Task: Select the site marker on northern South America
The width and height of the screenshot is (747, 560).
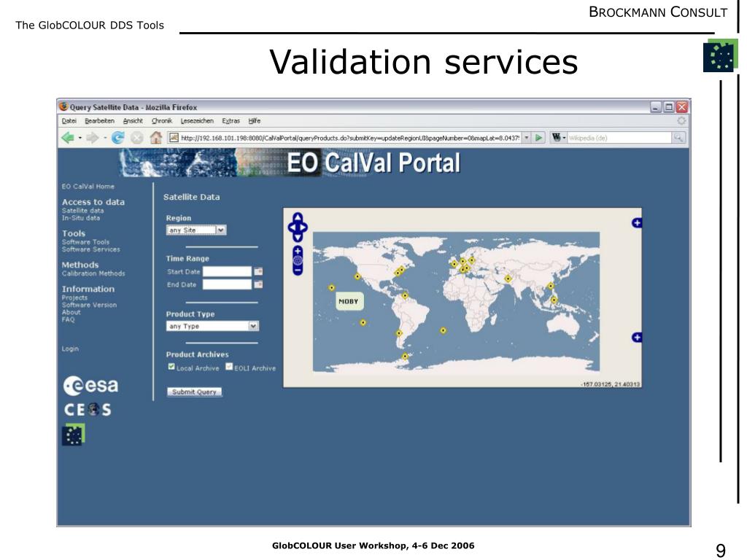Action: pyautogui.click(x=404, y=296)
